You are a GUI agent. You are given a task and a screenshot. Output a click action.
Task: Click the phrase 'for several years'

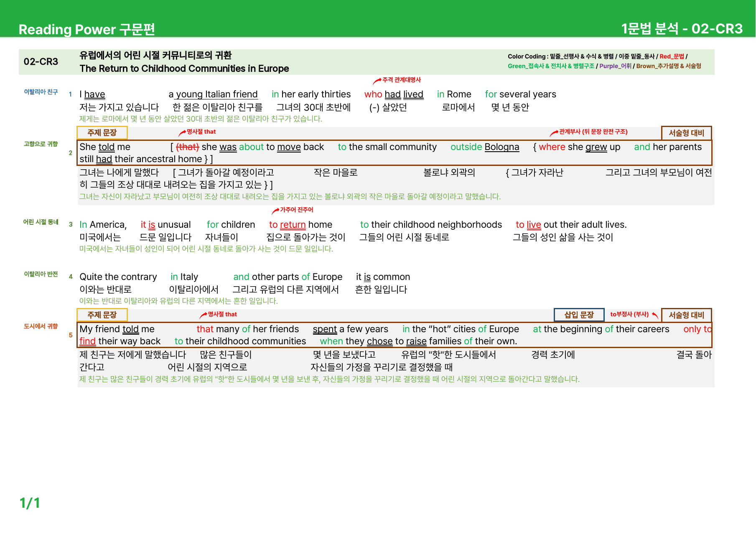coord(520,94)
